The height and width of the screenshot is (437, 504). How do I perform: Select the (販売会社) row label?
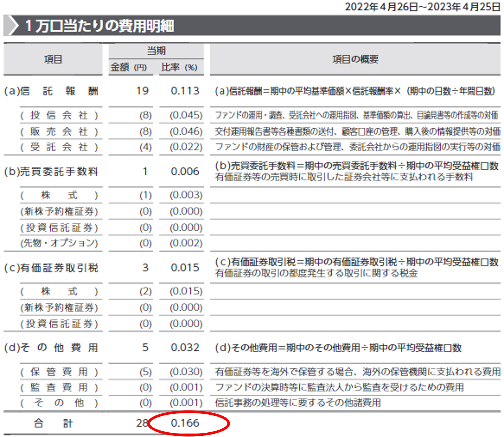(x=59, y=132)
